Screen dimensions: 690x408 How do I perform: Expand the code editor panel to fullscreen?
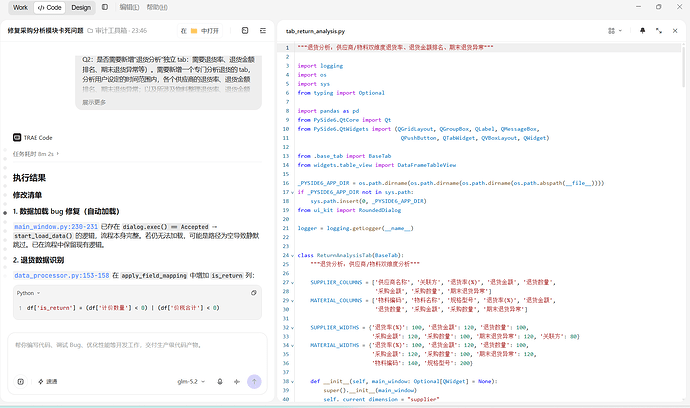tap(659, 31)
